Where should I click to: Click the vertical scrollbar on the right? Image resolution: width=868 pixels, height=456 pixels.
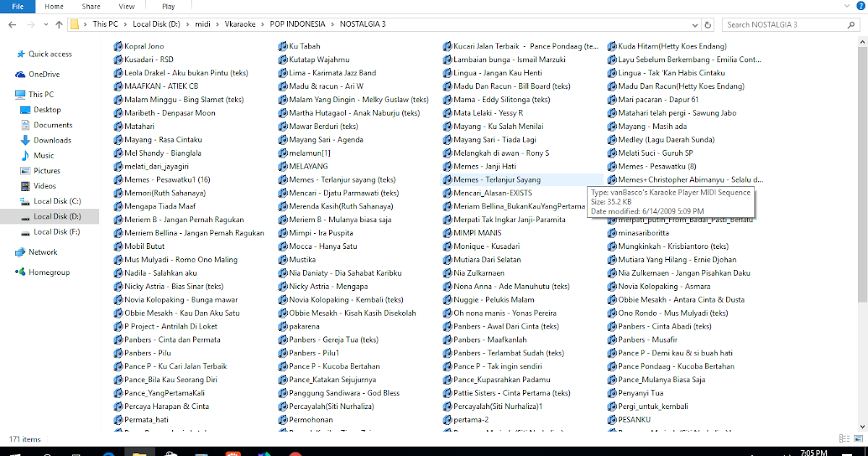point(863,174)
